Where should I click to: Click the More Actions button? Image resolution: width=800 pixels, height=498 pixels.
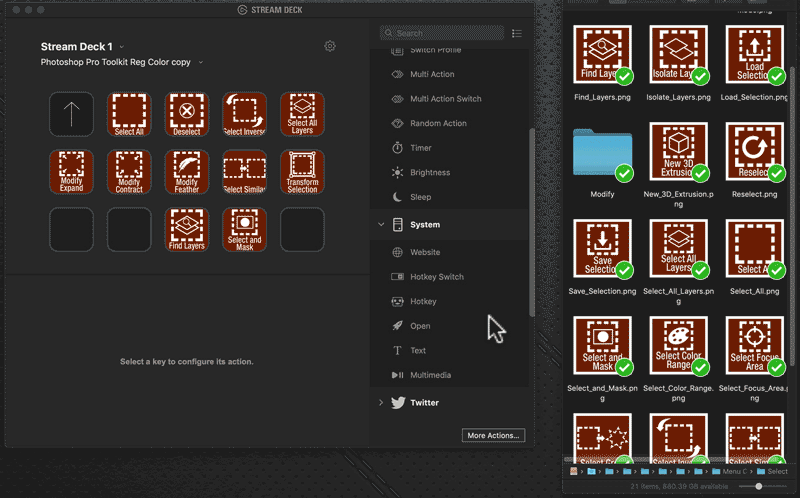tap(493, 435)
